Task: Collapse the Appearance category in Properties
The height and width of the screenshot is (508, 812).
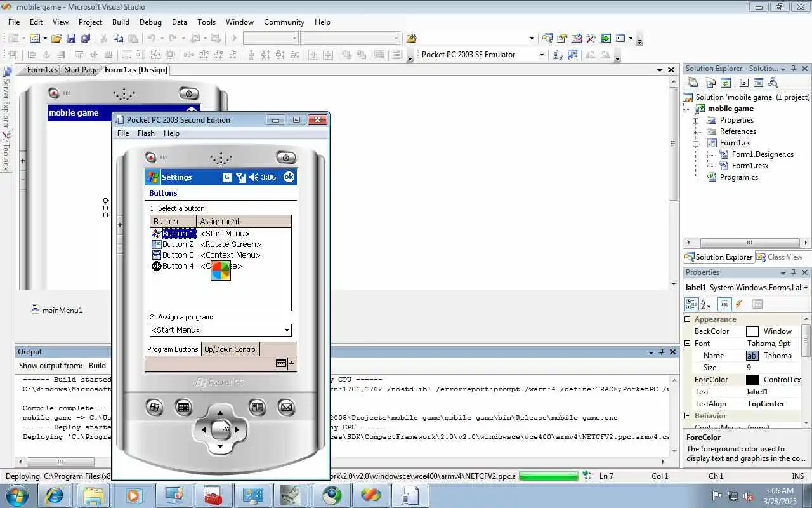Action: [x=688, y=319]
